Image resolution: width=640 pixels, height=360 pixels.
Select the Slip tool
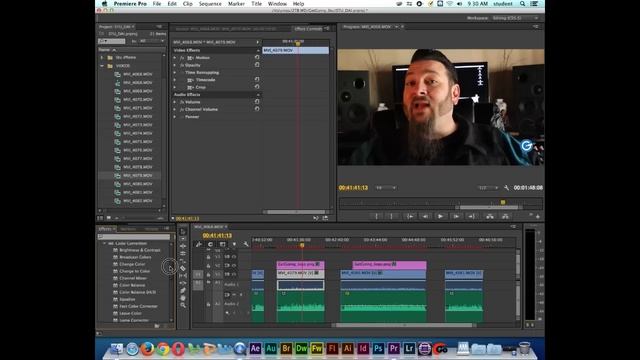[x=183, y=276]
